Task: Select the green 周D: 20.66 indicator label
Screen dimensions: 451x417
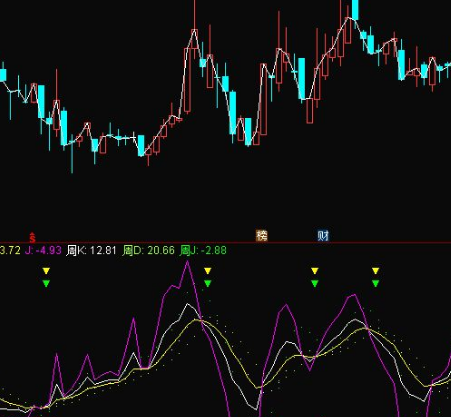Action: [x=148, y=250]
